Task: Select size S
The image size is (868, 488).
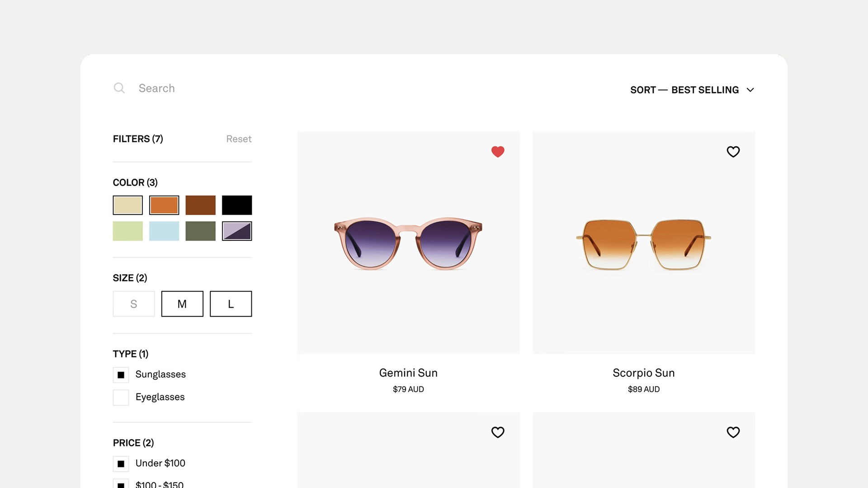Action: (134, 304)
